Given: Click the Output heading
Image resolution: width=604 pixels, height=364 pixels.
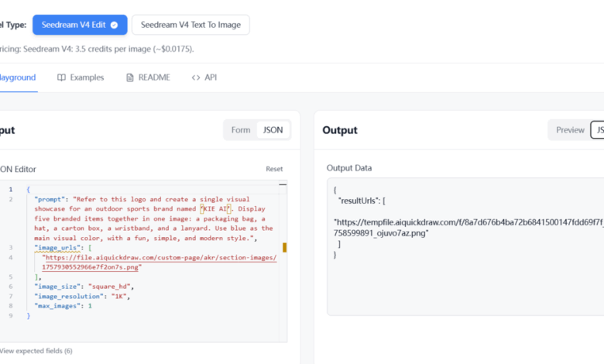Looking at the screenshot, I should pyautogui.click(x=340, y=130).
